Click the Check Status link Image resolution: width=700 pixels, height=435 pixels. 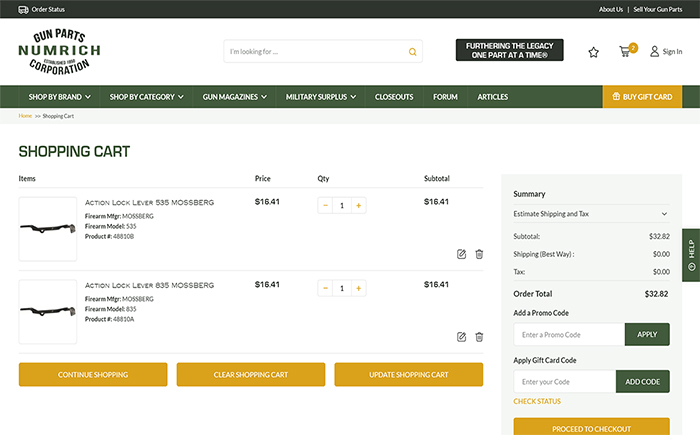(537, 402)
